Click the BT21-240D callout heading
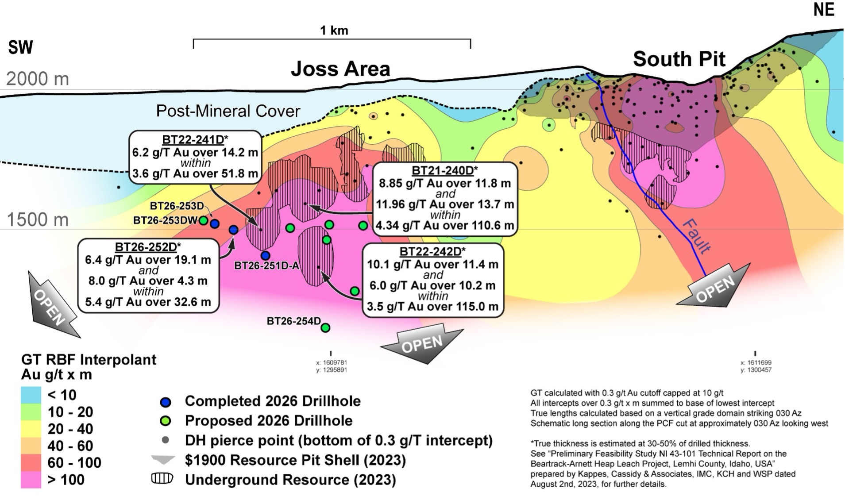This screenshot has height=504, width=845. click(445, 171)
